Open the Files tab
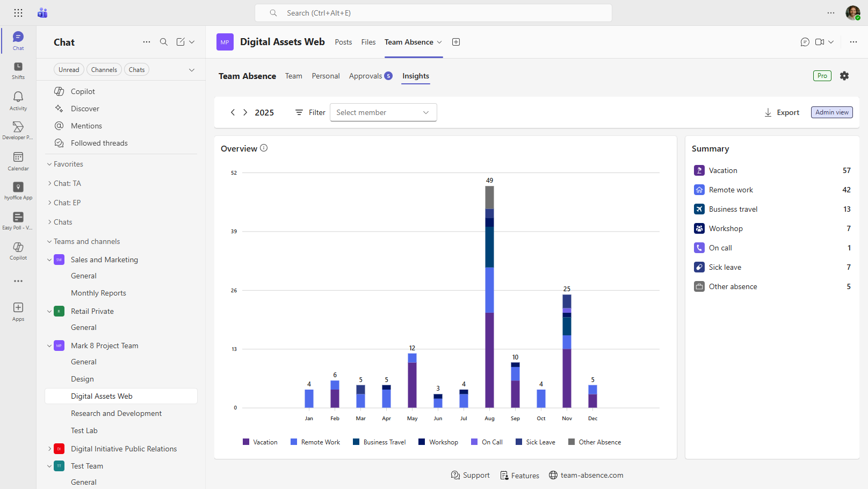Screen dimensions: 868x489 pyautogui.click(x=368, y=42)
